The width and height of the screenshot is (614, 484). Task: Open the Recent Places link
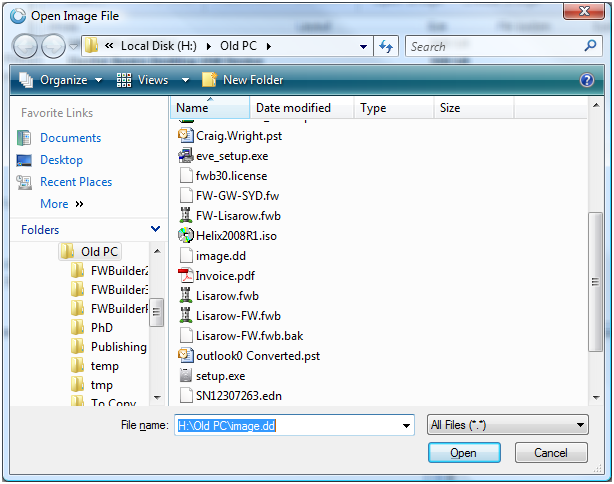tap(76, 182)
